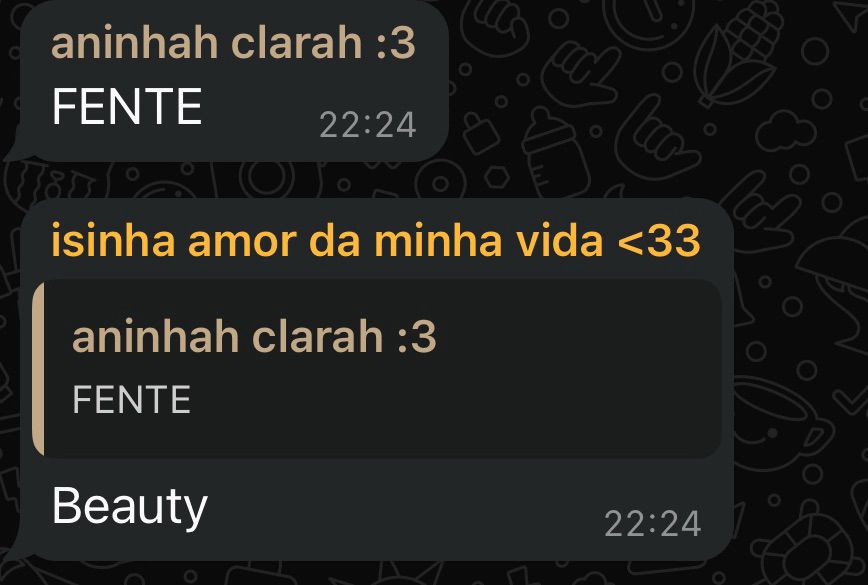Click aninhah clarah :3 name inside the quoted reply

pos(254,336)
